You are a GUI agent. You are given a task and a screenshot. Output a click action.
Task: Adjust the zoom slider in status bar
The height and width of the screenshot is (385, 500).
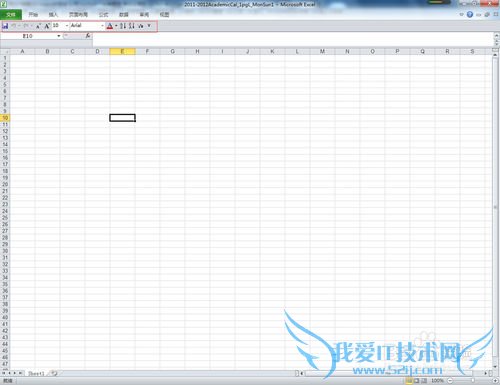(473, 380)
